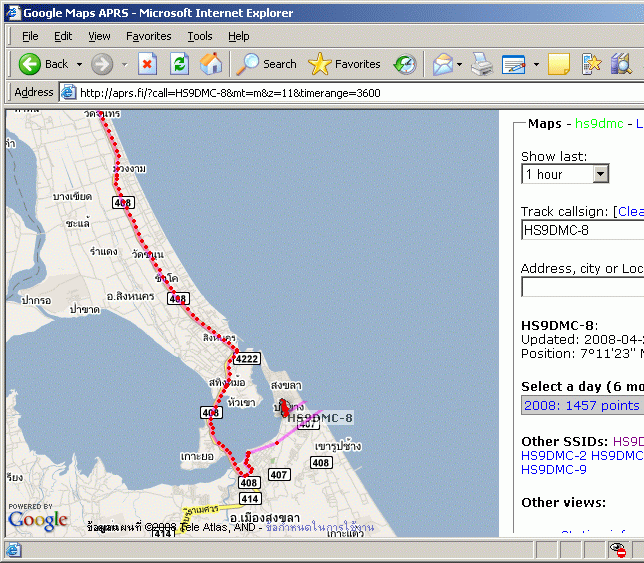The image size is (644, 563).
Task: Click the HS9DMC-8 label on the map
Action: pyautogui.click(x=320, y=418)
